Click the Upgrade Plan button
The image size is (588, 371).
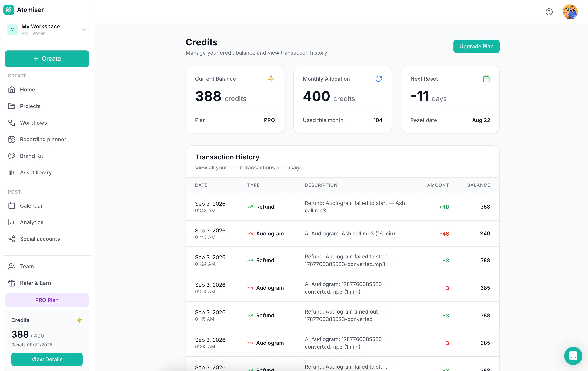click(476, 46)
